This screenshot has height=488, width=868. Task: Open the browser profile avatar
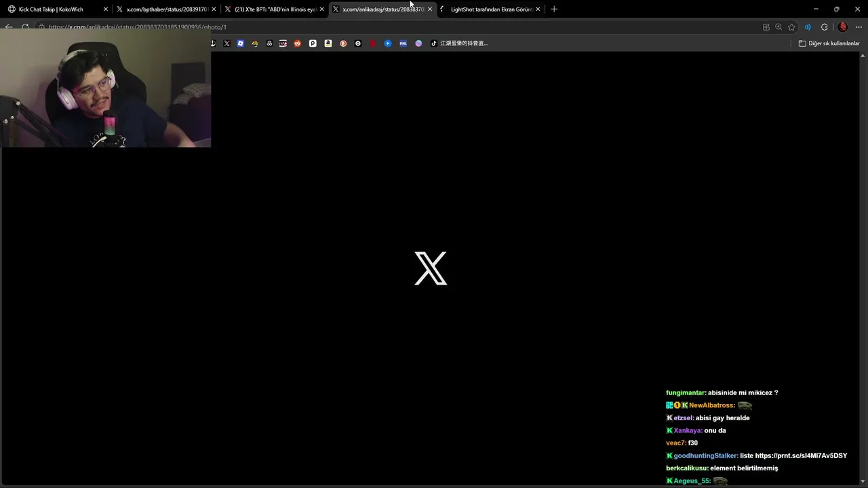tap(843, 27)
